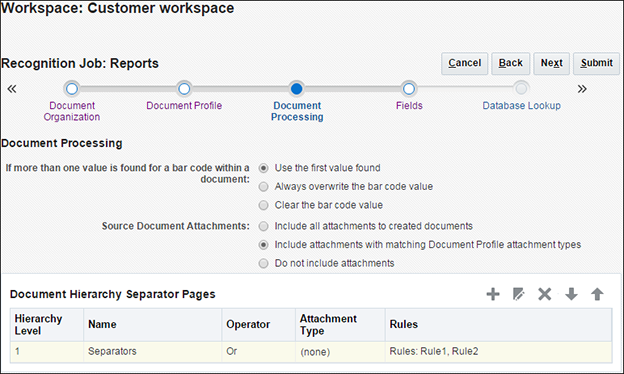This screenshot has height=374, width=624.
Task: Open the Document Processing step
Action: point(297,111)
